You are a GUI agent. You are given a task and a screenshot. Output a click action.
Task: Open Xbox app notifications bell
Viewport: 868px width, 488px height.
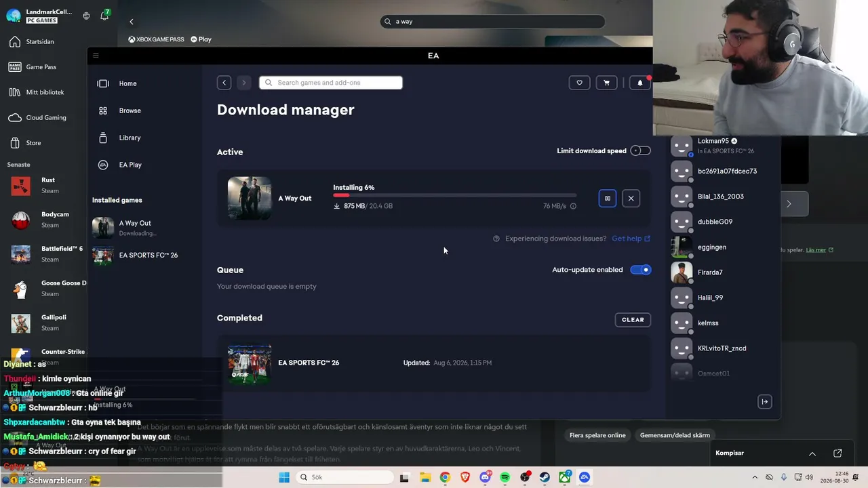(x=104, y=16)
